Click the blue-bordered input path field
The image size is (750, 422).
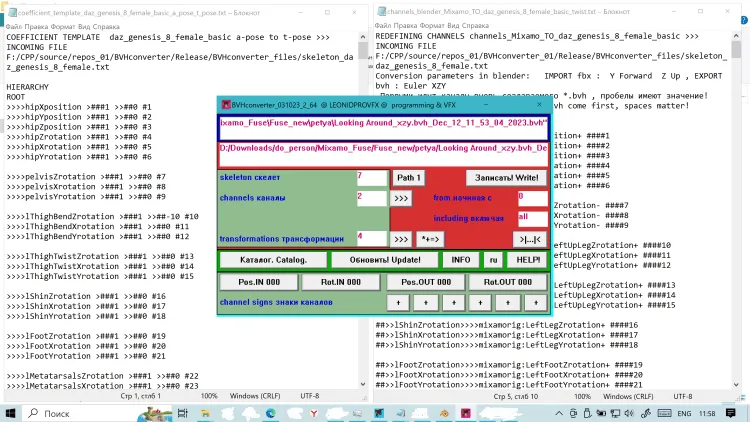pos(384,128)
